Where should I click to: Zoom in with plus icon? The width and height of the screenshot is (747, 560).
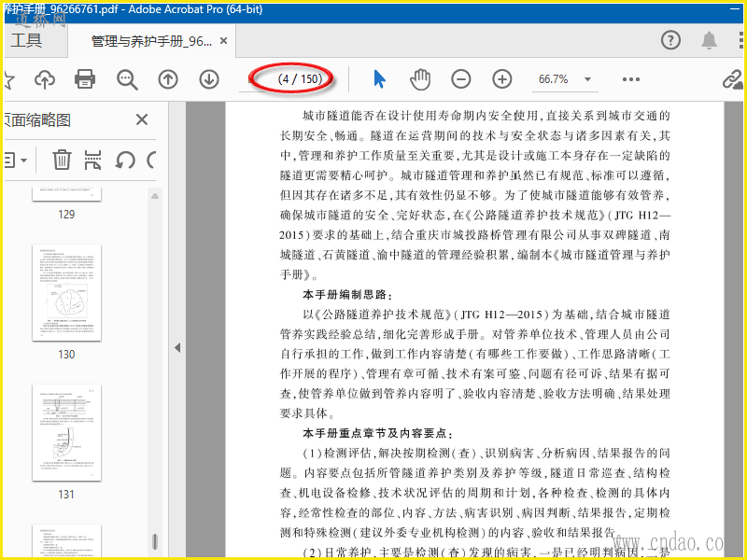(x=502, y=79)
